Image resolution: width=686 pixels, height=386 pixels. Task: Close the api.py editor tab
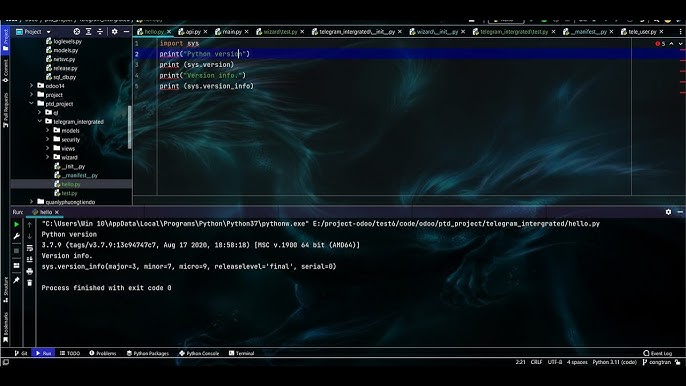pos(205,32)
